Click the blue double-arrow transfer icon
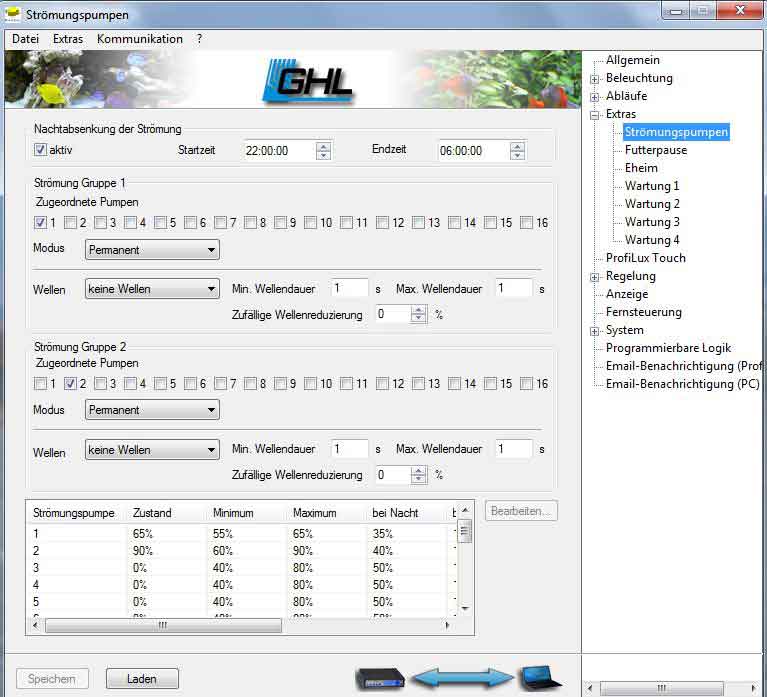 (461, 678)
